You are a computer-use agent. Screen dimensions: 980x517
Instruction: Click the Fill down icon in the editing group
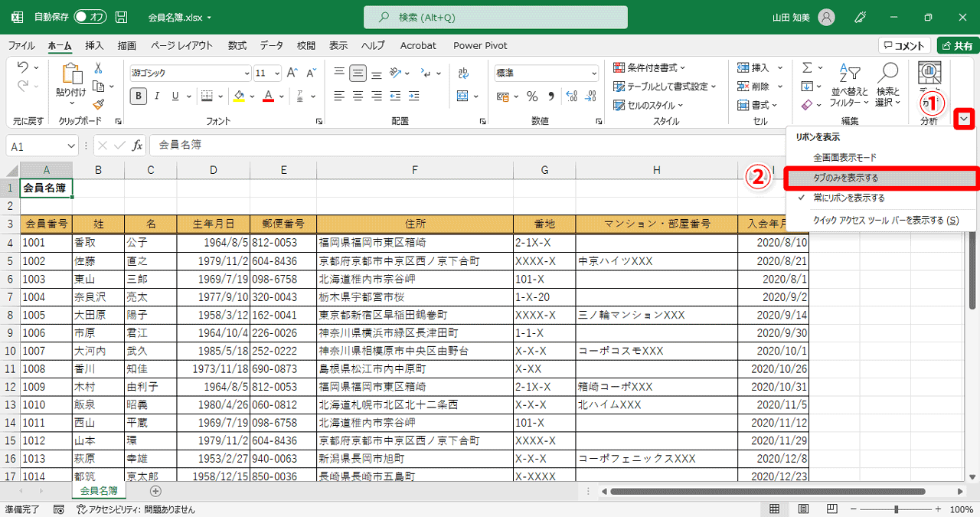click(805, 86)
